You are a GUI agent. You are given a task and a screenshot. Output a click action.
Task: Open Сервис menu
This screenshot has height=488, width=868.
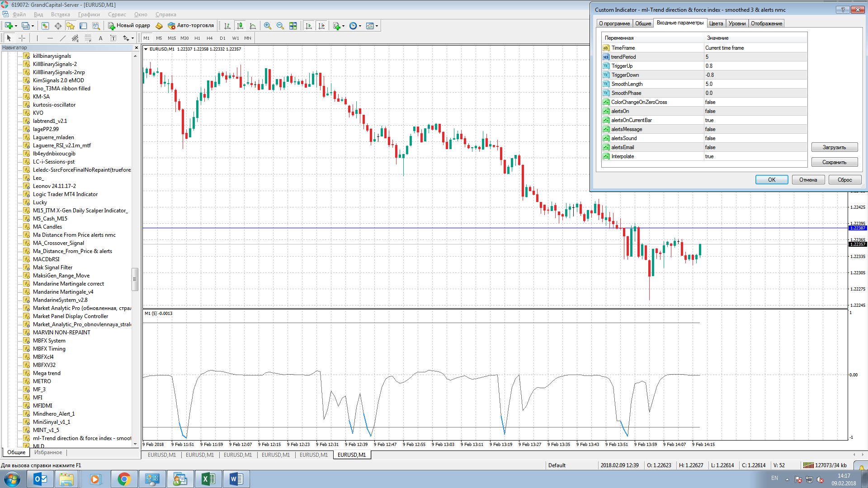[117, 14]
